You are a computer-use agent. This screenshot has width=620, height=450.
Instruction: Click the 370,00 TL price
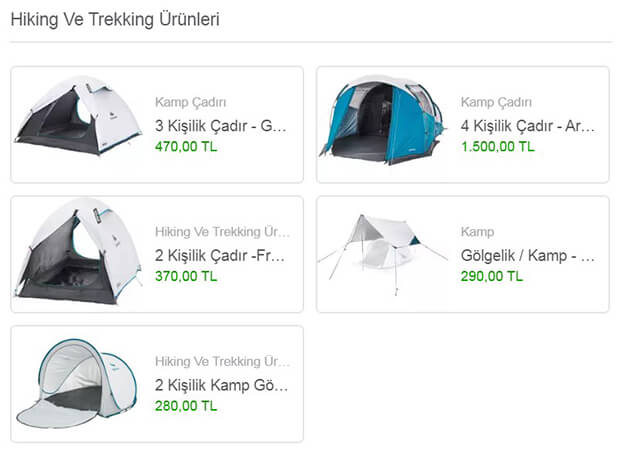coord(186,275)
